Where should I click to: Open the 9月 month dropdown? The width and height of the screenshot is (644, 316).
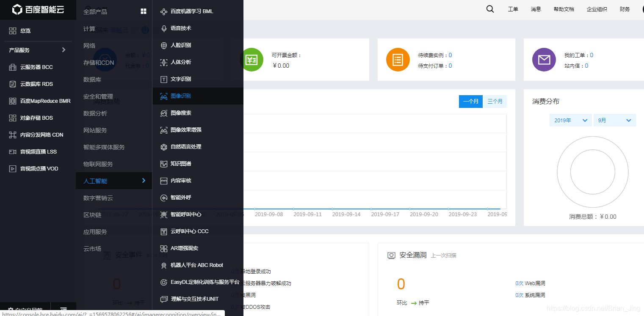tap(614, 120)
